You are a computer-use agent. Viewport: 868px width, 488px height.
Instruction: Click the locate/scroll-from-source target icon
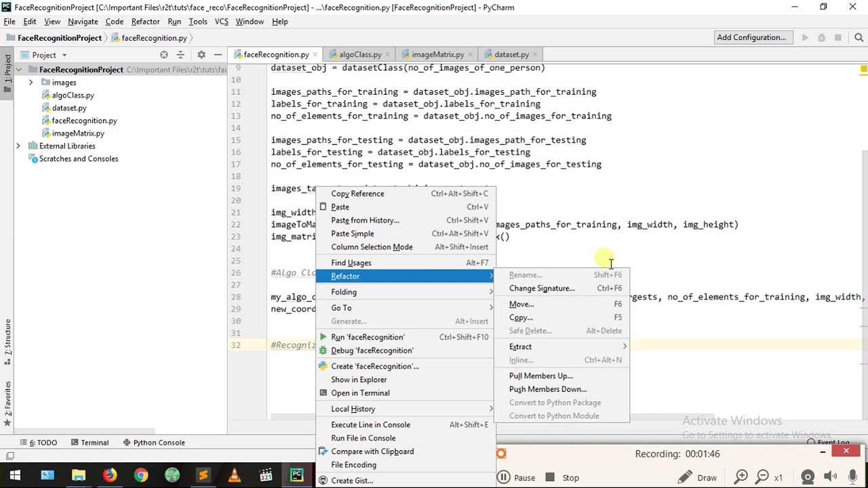point(164,54)
